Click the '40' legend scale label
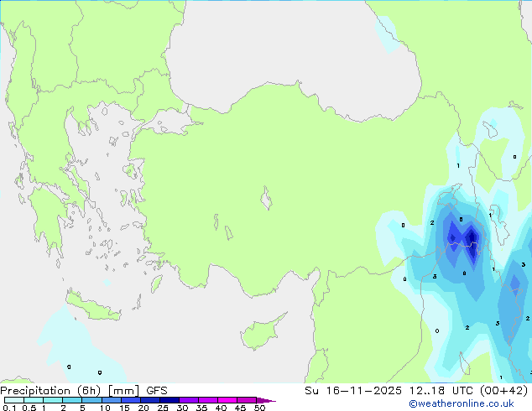The image size is (532, 411). pyautogui.click(x=221, y=408)
